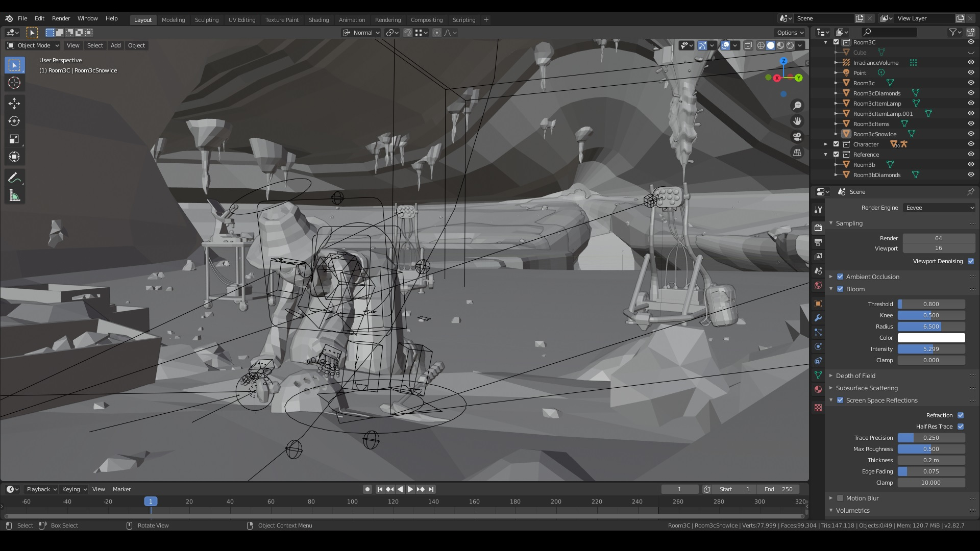Open the Add menu in viewport header
Viewport: 980px width, 551px height.
coord(116,45)
